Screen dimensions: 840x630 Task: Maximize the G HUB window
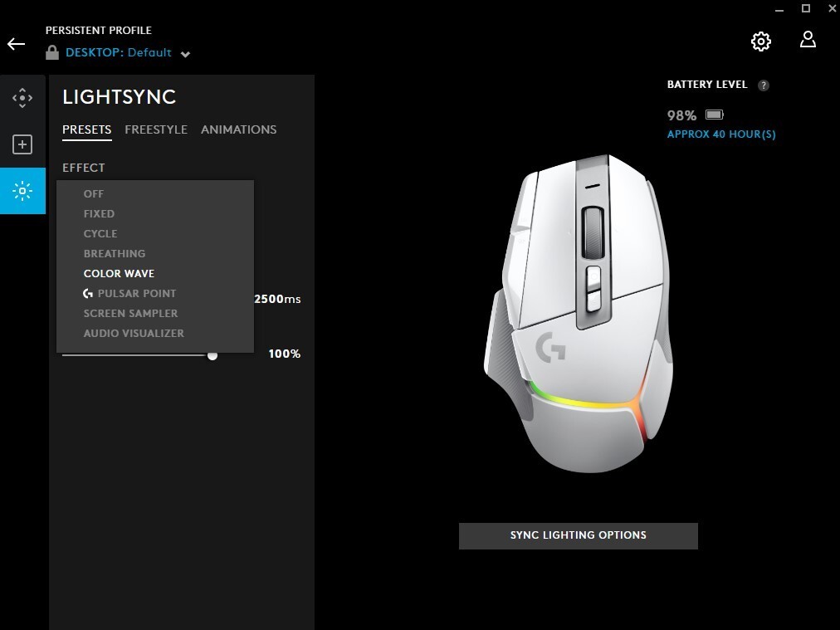(806, 8)
